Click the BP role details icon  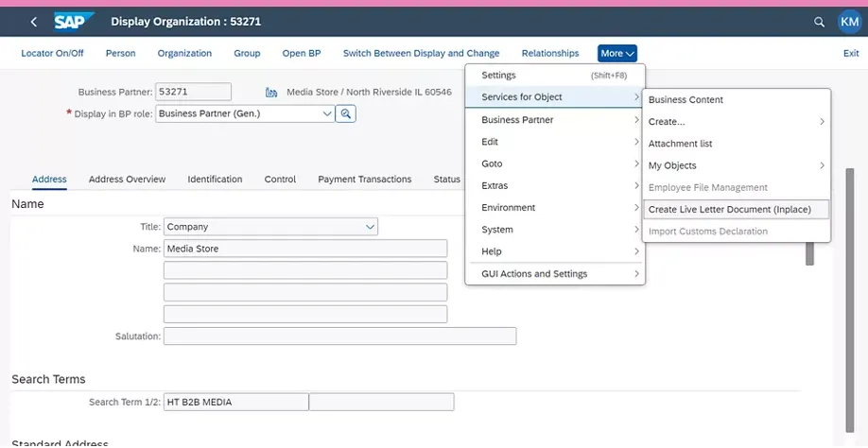pos(346,113)
